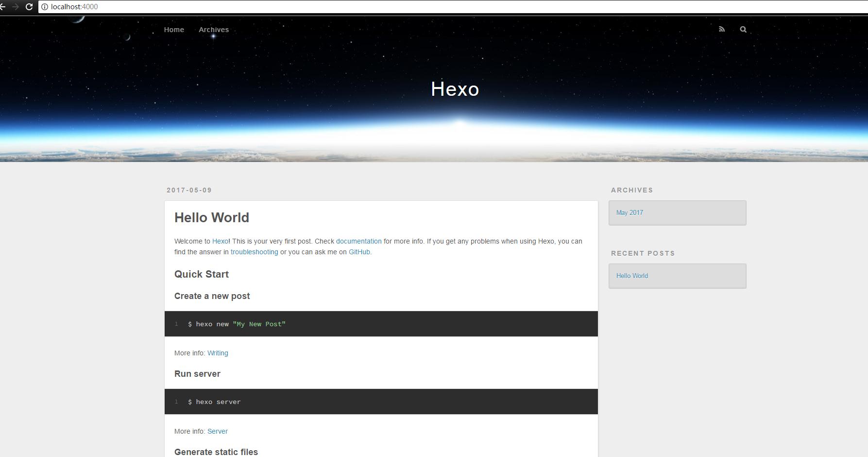Open the Home navigation item
The height and width of the screenshot is (457, 868).
174,30
